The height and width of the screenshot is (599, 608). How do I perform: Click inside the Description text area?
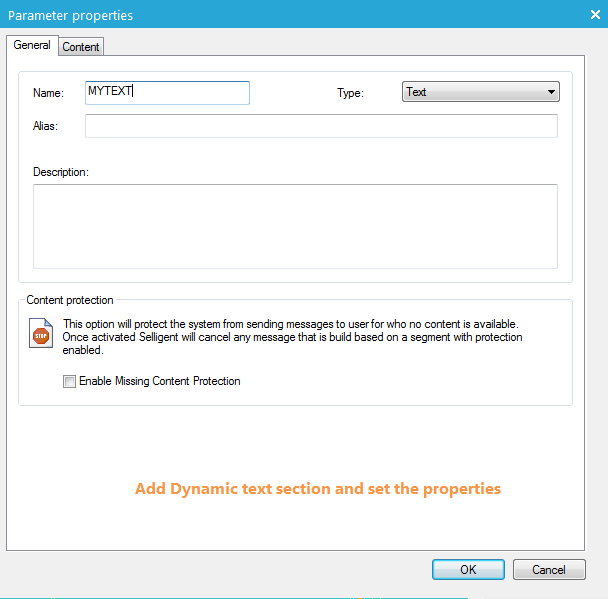pos(295,226)
